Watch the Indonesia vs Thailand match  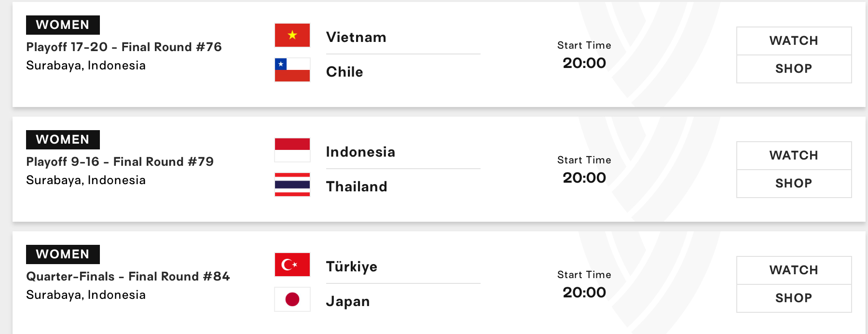794,156
